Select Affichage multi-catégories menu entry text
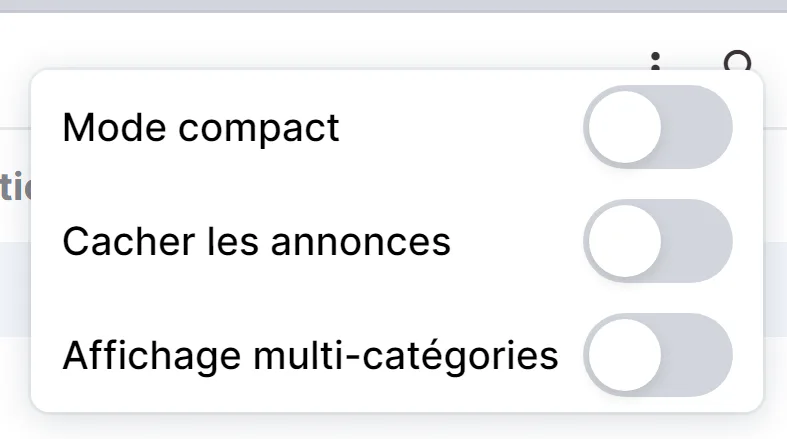Image resolution: width=787 pixels, height=439 pixels. click(310, 356)
